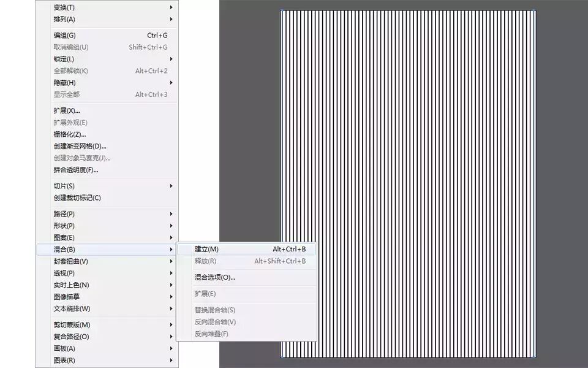This screenshot has height=368, width=588.
Task: Choose 创建渐变网格(D)... option
Action: [107, 147]
